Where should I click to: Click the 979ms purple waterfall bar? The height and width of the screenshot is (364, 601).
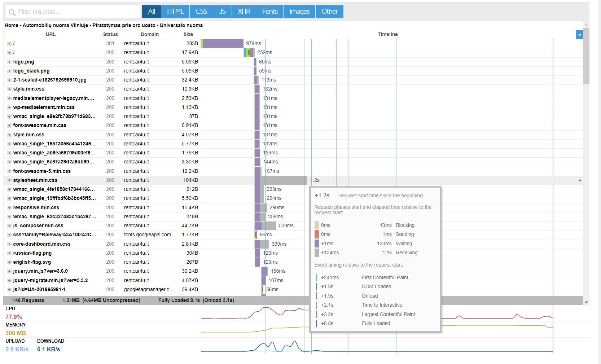pyautogui.click(x=223, y=43)
